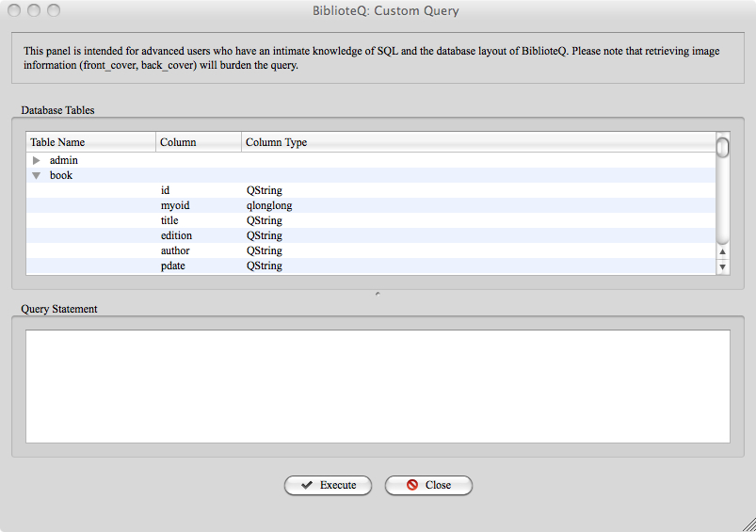Click inside the Query Statement text area
This screenshot has width=756, height=532.
click(378, 386)
